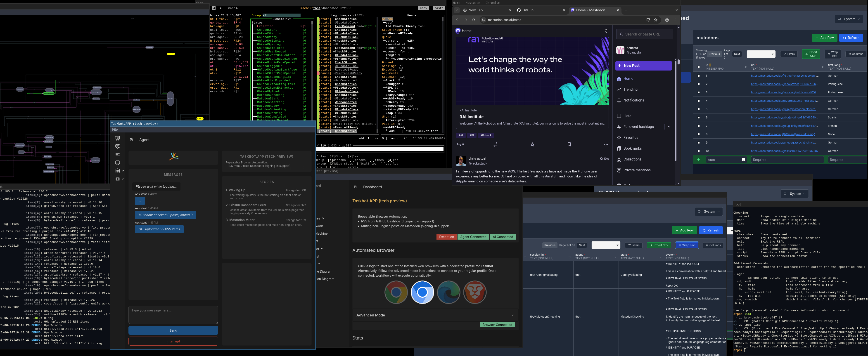Click the Search or paste URL field
868x356 pixels.
tap(645, 34)
